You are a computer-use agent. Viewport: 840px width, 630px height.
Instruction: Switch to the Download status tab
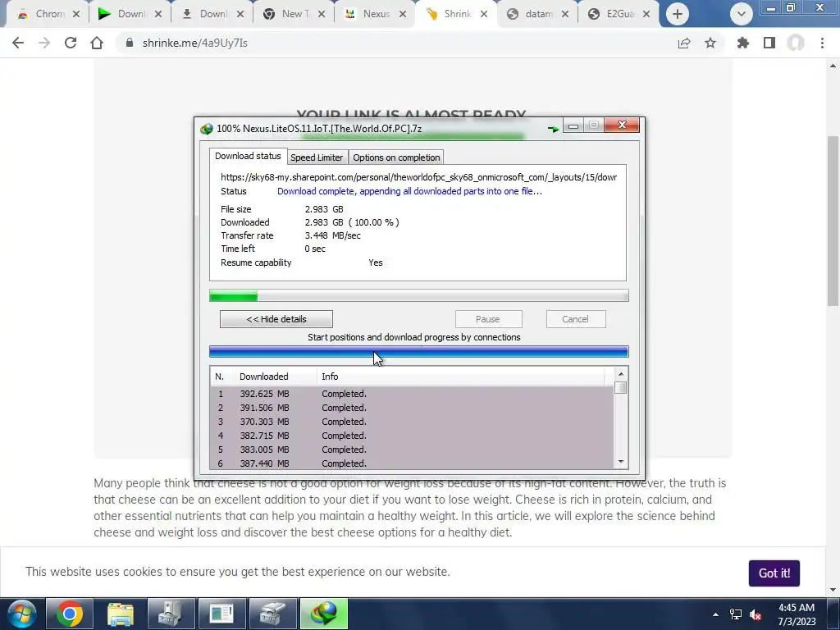click(248, 156)
